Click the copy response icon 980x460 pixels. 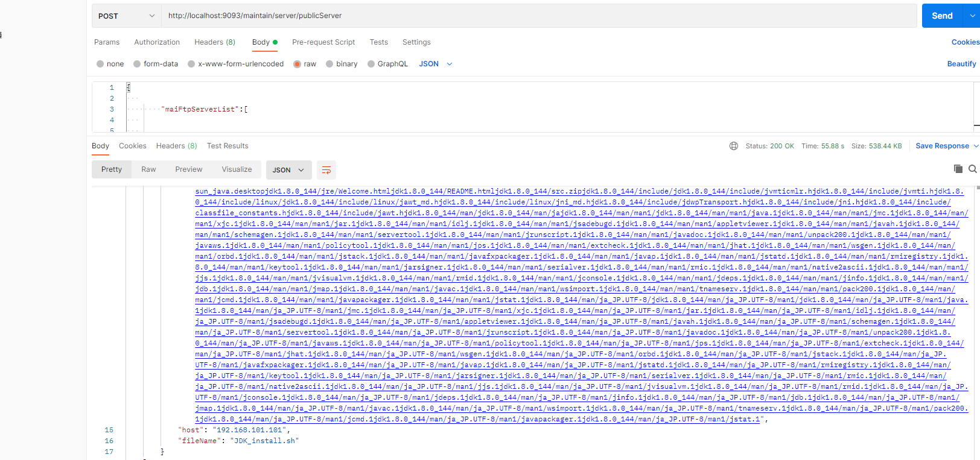[x=958, y=169]
